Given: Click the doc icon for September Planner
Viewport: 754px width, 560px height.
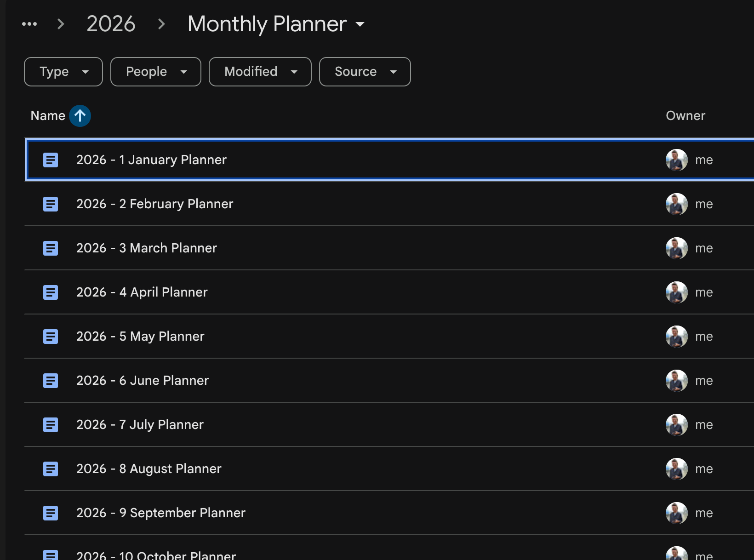Looking at the screenshot, I should 51,513.
